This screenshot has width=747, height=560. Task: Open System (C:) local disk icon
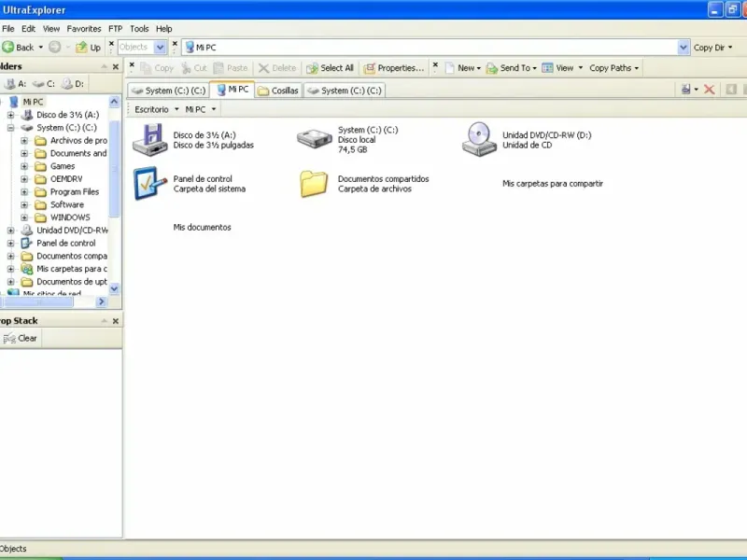[314, 139]
